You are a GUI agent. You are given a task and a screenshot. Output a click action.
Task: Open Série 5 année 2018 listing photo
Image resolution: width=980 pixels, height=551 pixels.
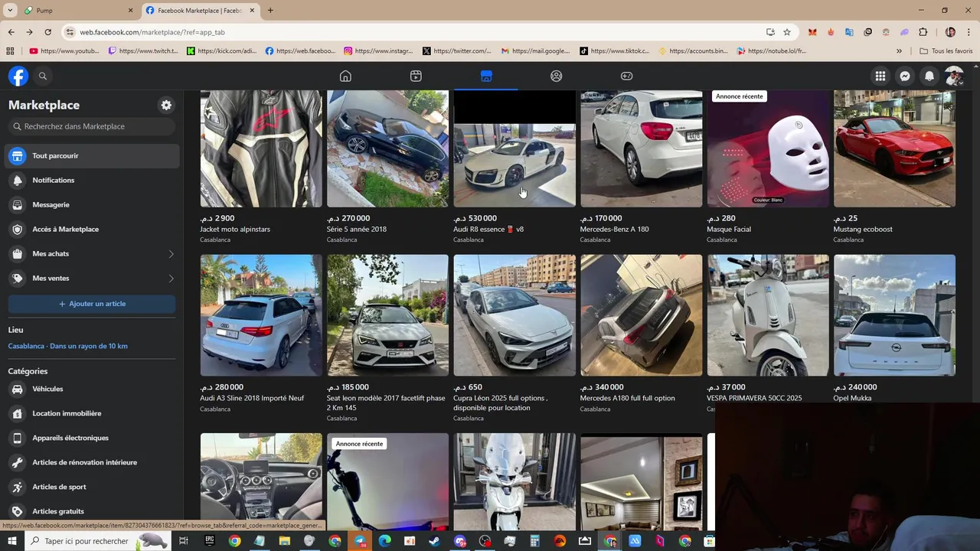387,148
